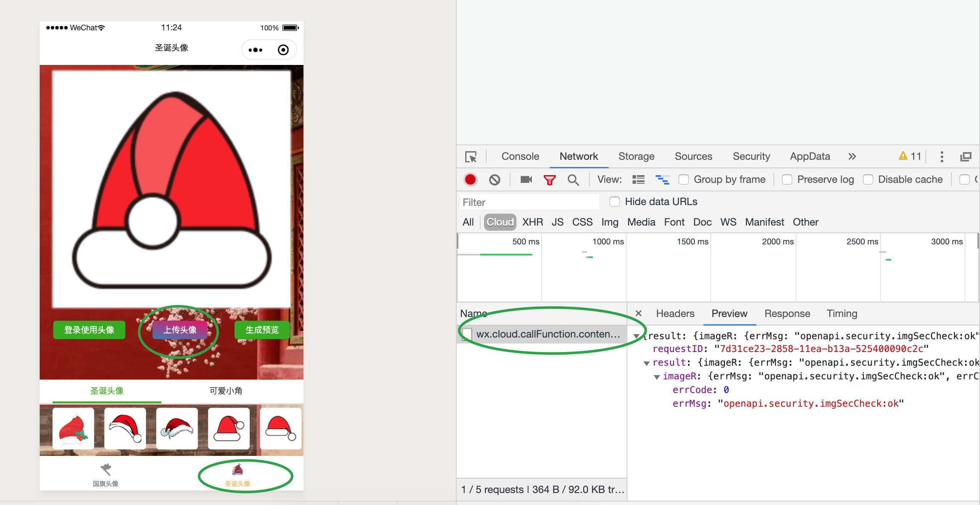Screen dimensions: 980x505
Task: Switch to the Console tab
Action: [x=520, y=156]
